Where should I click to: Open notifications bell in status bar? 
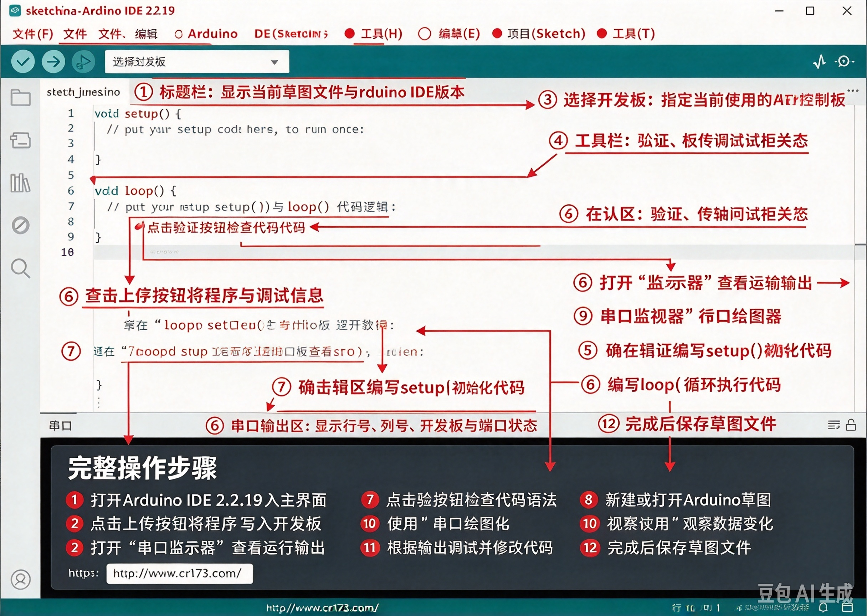click(x=824, y=608)
